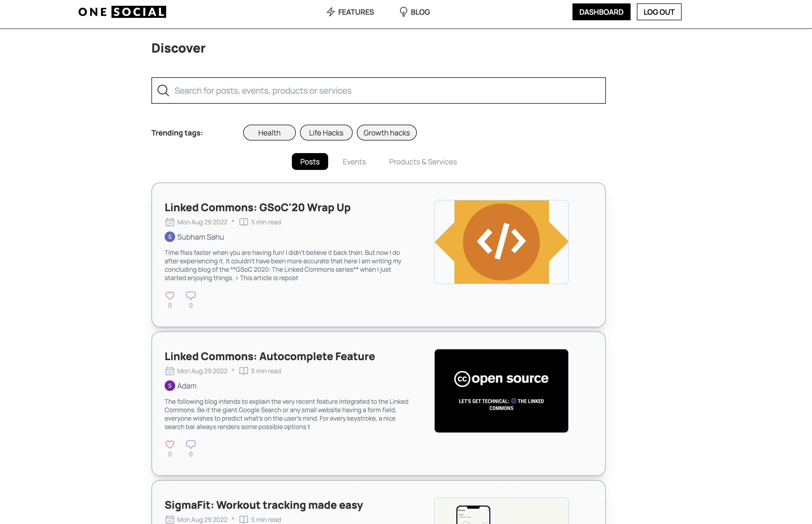Open SigmaFit: Workout tracking made easy post
Screen dimensions: 812x524
[263, 505]
